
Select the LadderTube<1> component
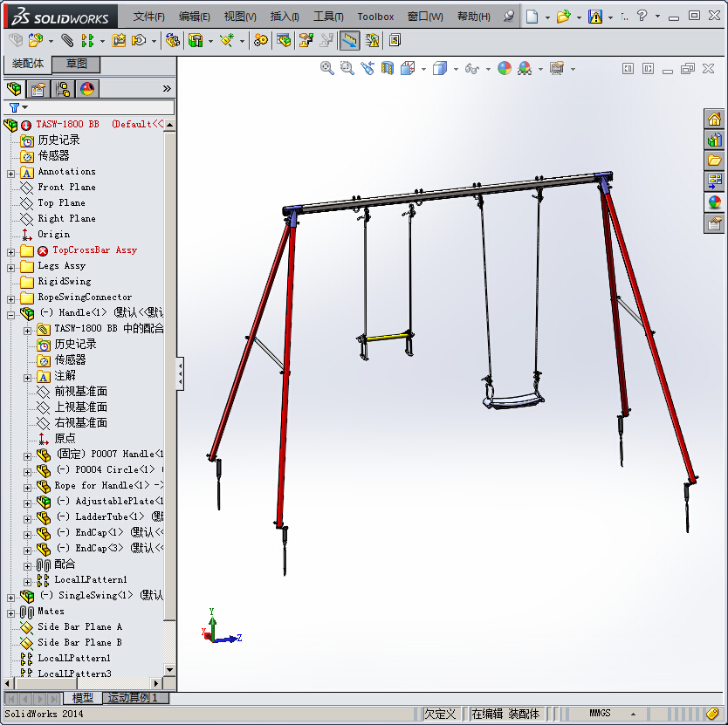coord(110,516)
